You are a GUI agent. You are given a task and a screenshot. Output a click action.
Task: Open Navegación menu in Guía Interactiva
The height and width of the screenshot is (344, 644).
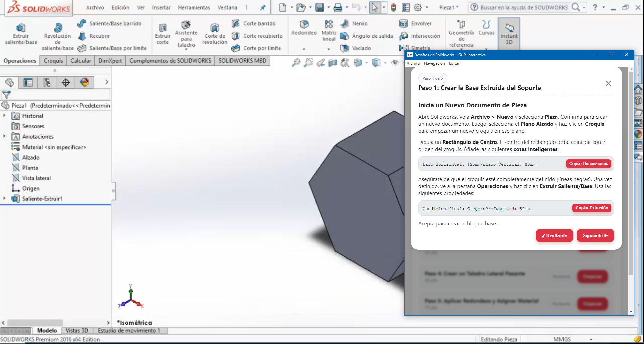(x=434, y=63)
